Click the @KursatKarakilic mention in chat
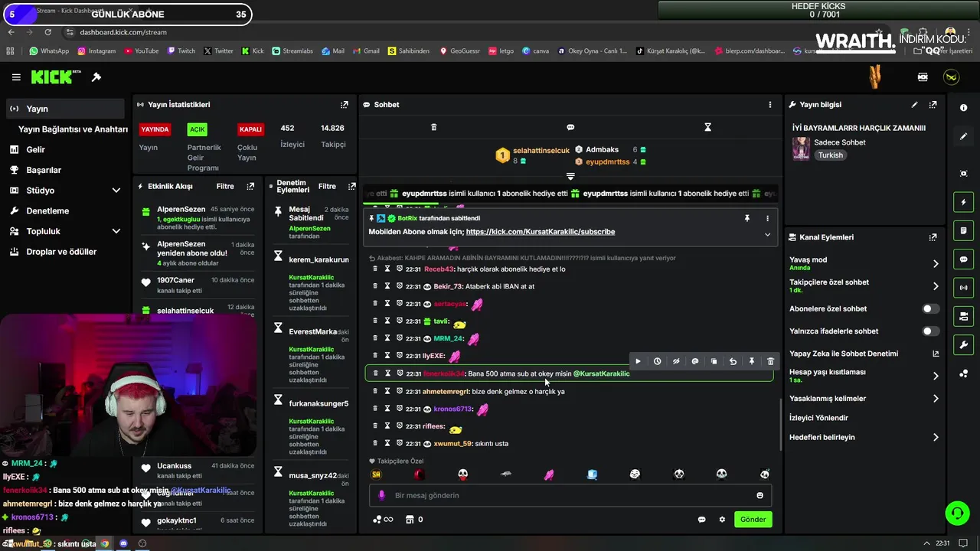This screenshot has width=980, height=551. tap(601, 373)
